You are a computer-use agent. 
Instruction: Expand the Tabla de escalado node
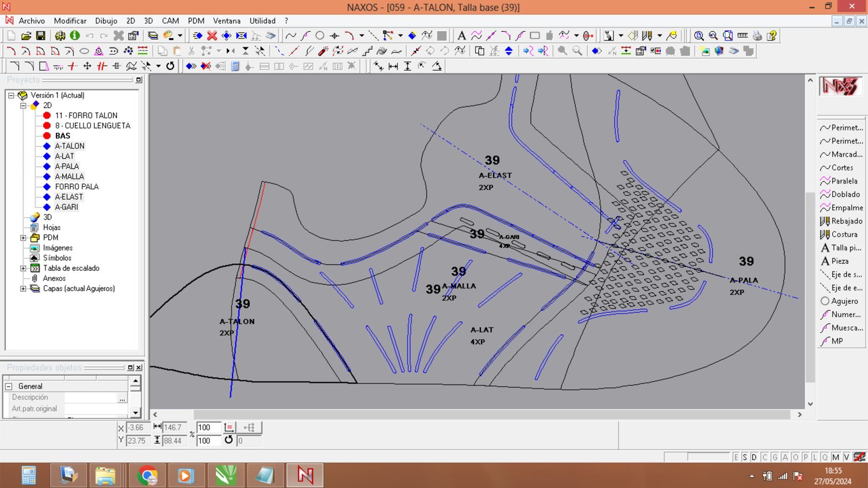click(x=23, y=269)
